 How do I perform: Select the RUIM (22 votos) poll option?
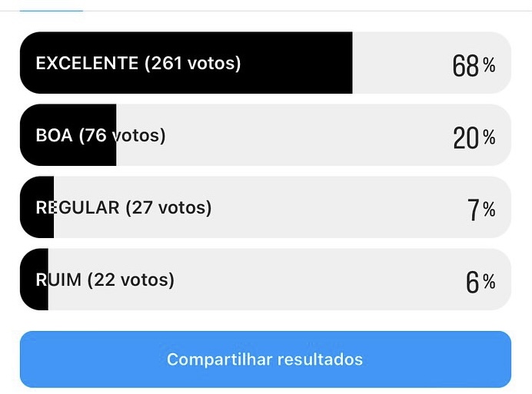[265, 280]
